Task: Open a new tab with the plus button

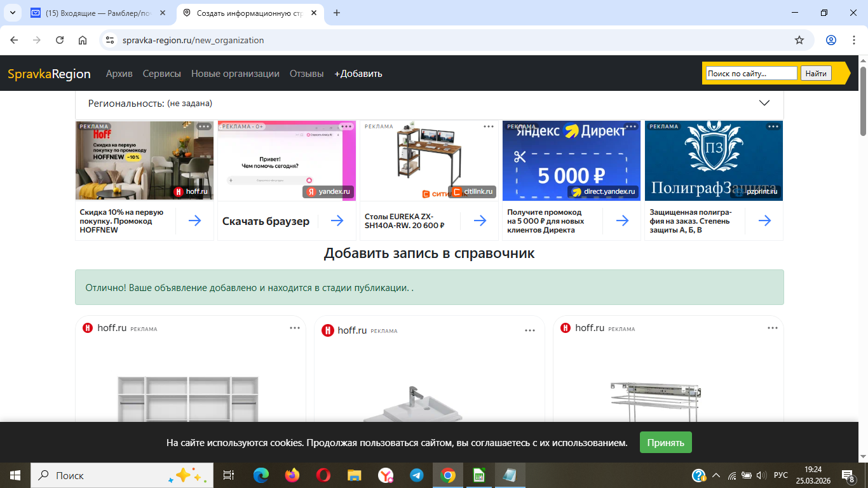Action: coord(337,13)
